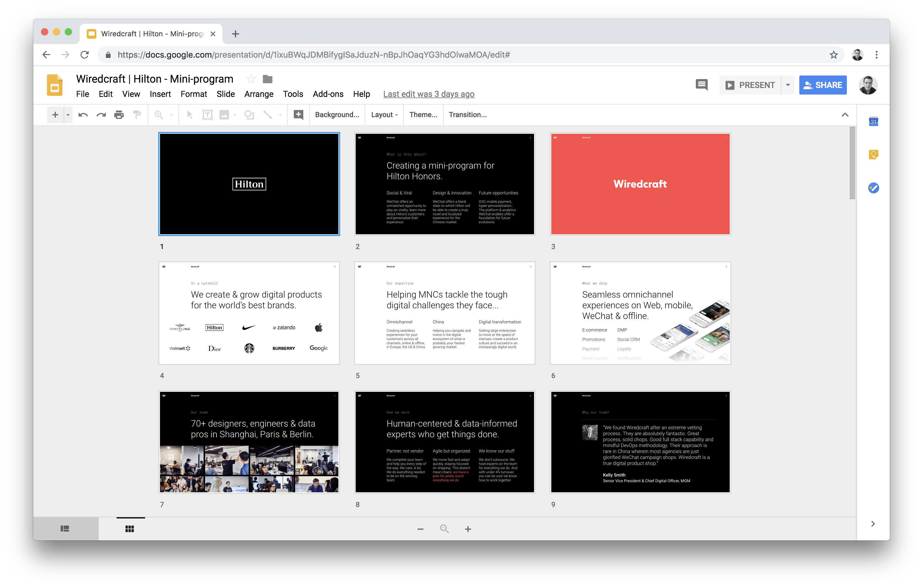Viewport: 923px width, 588px height.
Task: Increase thumbnail size with plus button
Action: pos(468,529)
